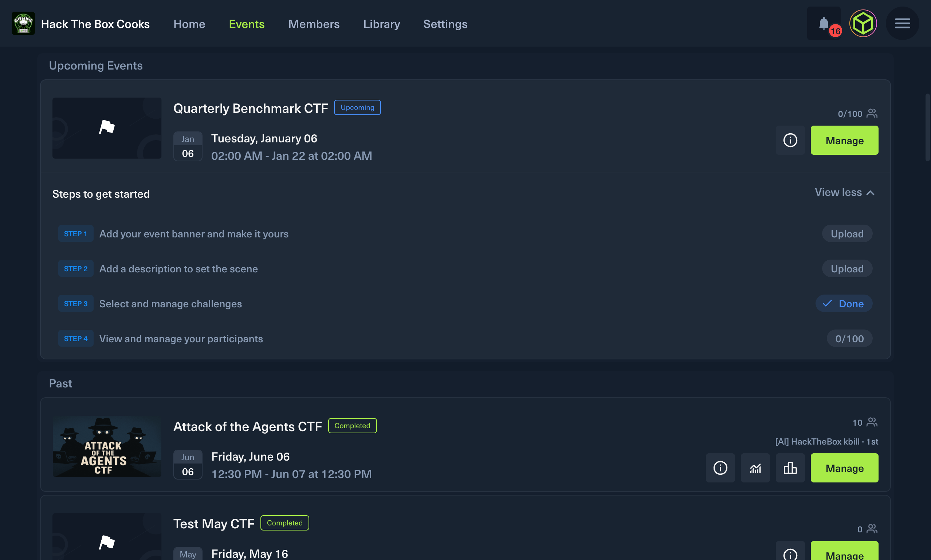Viewport: 931px width, 560px height.
Task: Click the Test May CTF flag thumbnail
Action: click(x=107, y=537)
